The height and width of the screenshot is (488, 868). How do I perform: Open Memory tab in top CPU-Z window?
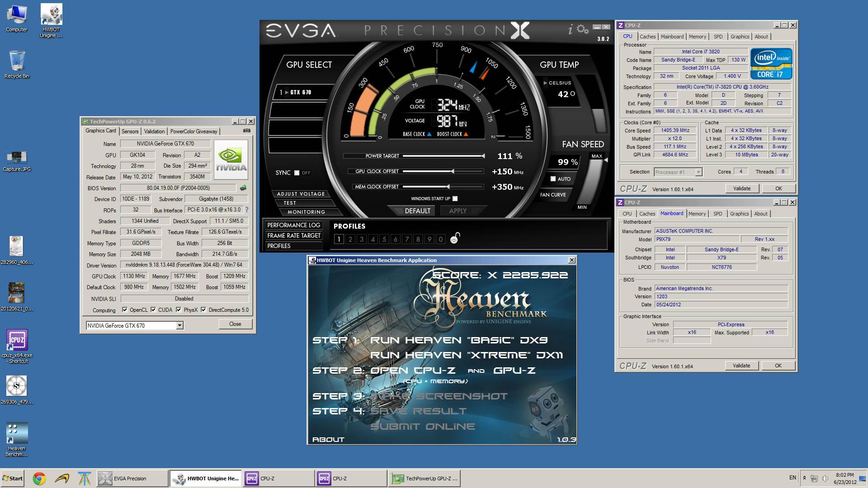point(697,37)
